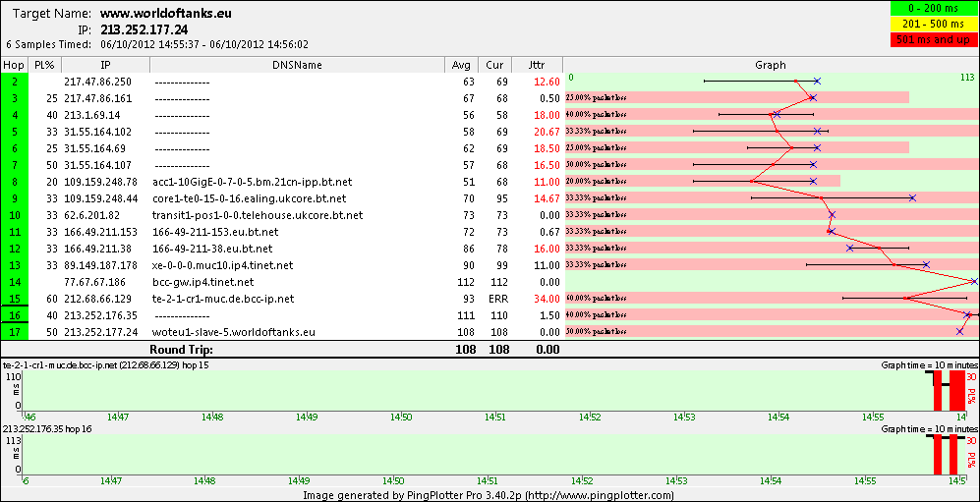Click target name www.worldoftanks.eu

168,13
